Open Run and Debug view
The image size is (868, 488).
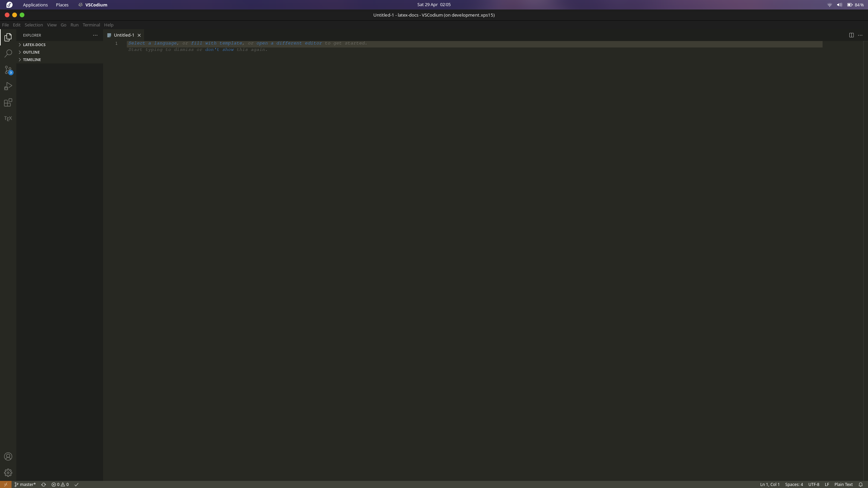coord(8,86)
